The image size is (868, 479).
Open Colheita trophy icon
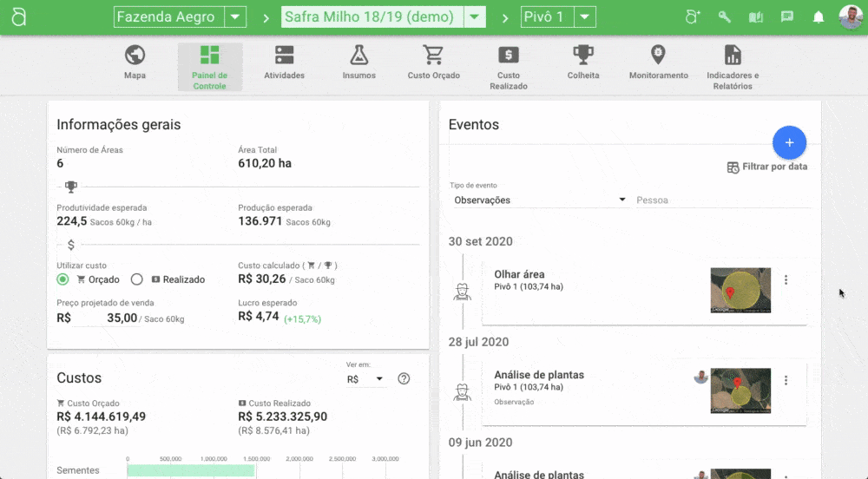(x=583, y=56)
